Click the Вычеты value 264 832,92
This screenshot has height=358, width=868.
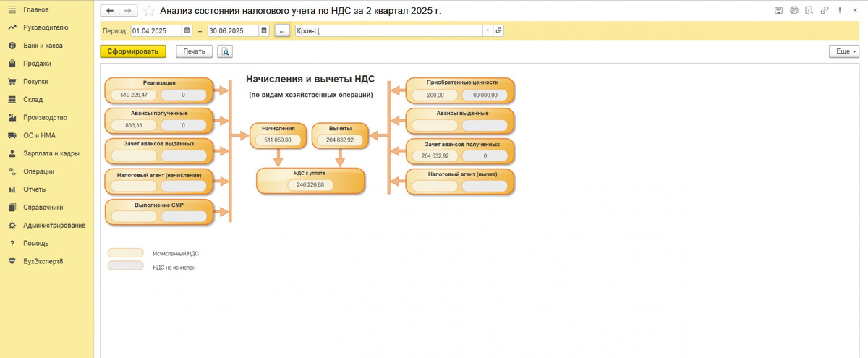(x=340, y=140)
